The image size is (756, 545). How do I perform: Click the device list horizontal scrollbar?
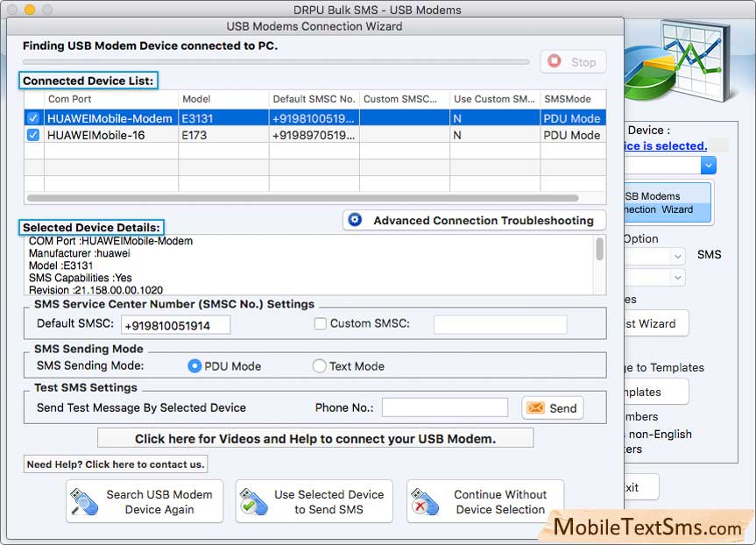303,198
